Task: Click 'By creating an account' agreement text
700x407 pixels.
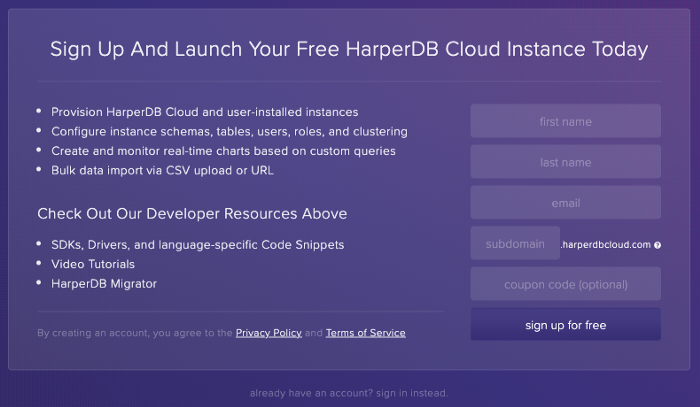Action: 135,333
